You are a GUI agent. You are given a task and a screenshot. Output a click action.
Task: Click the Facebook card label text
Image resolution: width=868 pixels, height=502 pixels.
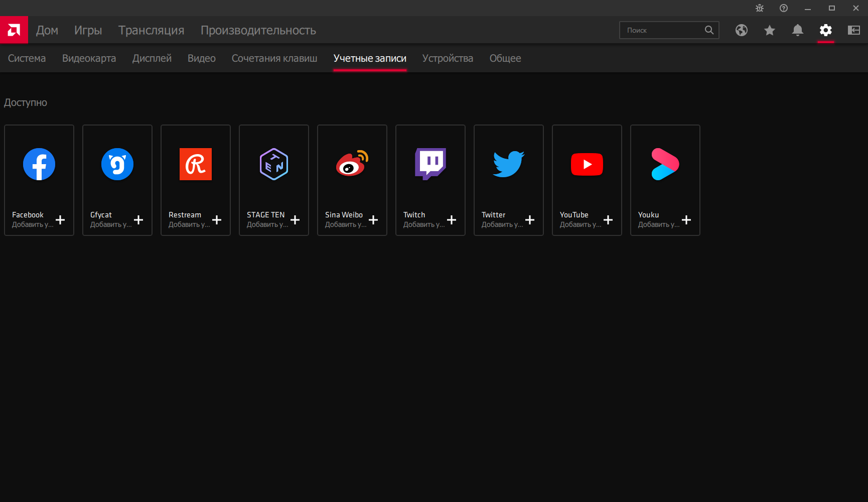tap(28, 215)
